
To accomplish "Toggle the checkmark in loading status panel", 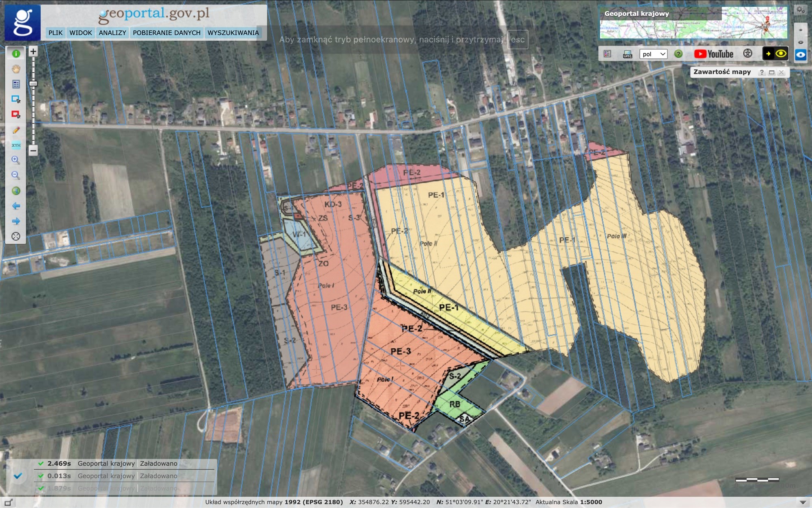I will pos(17,475).
